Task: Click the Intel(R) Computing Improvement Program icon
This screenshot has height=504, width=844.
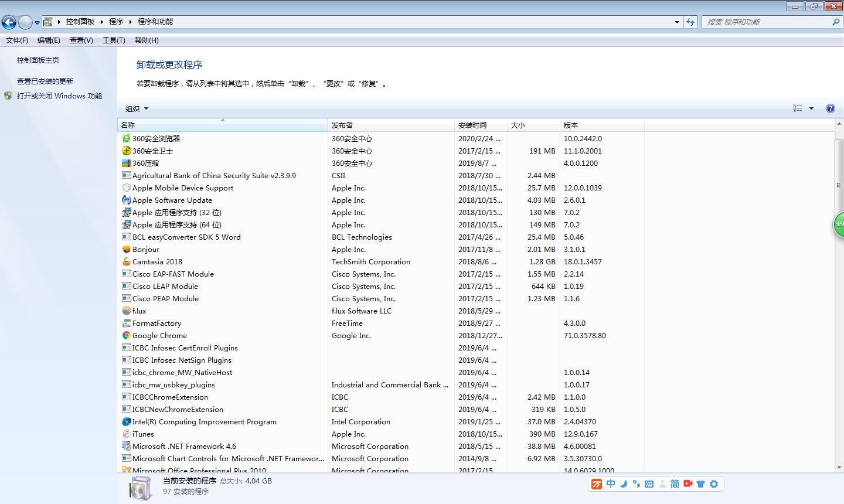Action: (x=126, y=421)
